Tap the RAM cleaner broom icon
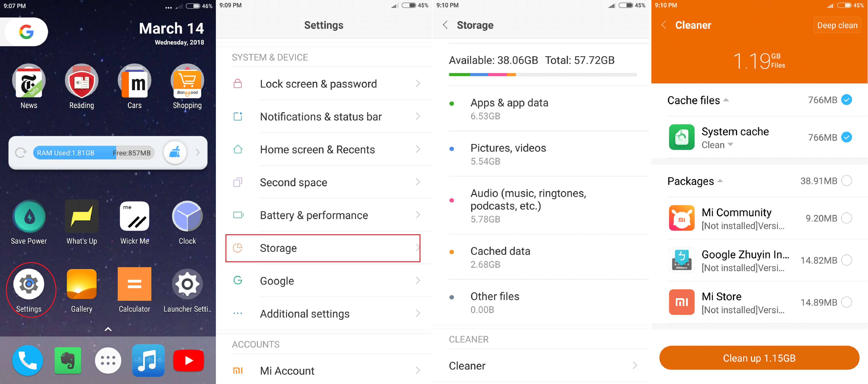The height and width of the screenshot is (384, 868). pyautogui.click(x=175, y=153)
